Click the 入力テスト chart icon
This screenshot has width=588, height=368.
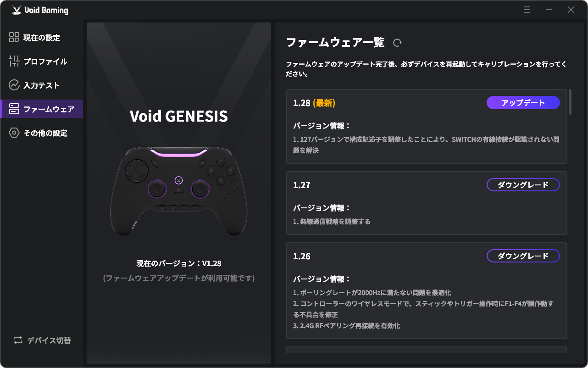pyautogui.click(x=14, y=85)
